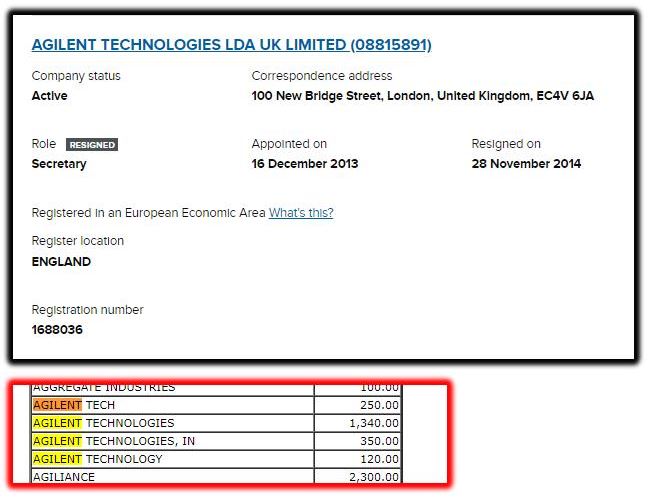The image size is (653, 498).
Task: Select the AGILENT TECHNOLOGY row
Action: coord(216,459)
